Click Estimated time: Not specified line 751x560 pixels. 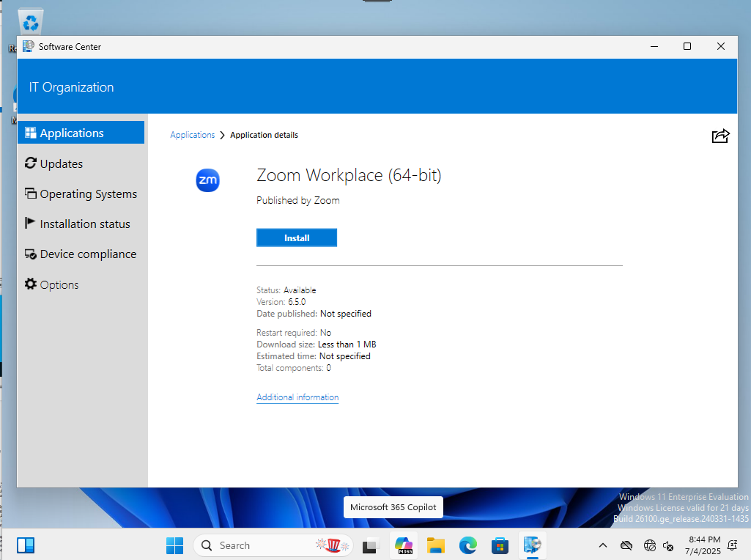tap(314, 356)
